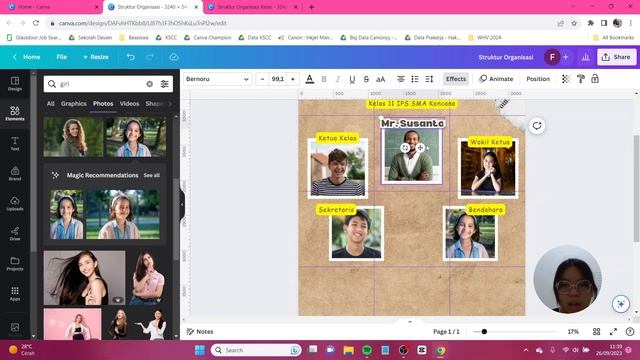Expand page thumbnails with bottom chevron
The height and width of the screenshot is (360, 640).
pos(410,322)
